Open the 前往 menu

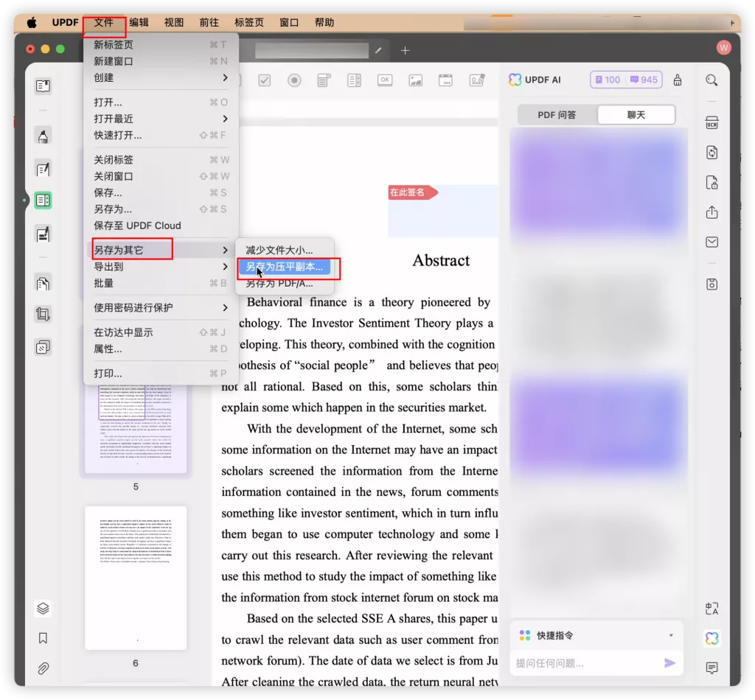[x=209, y=23]
